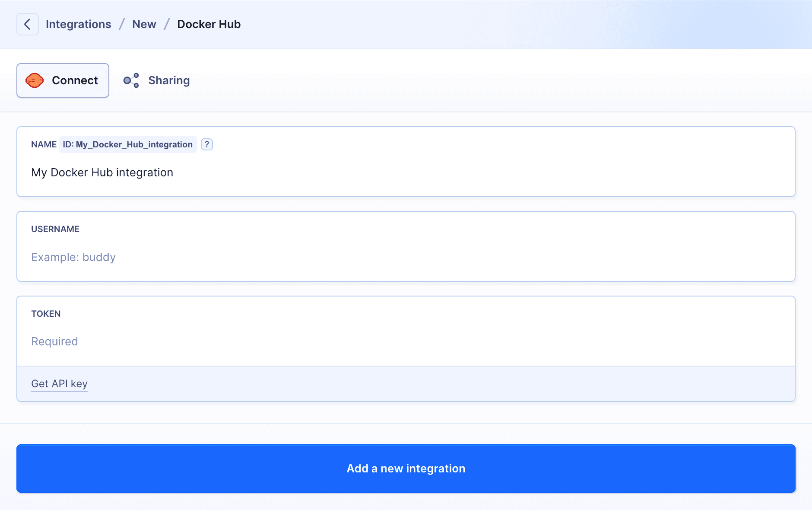812x510 pixels.
Task: Open the question mark help icon
Action: point(207,144)
